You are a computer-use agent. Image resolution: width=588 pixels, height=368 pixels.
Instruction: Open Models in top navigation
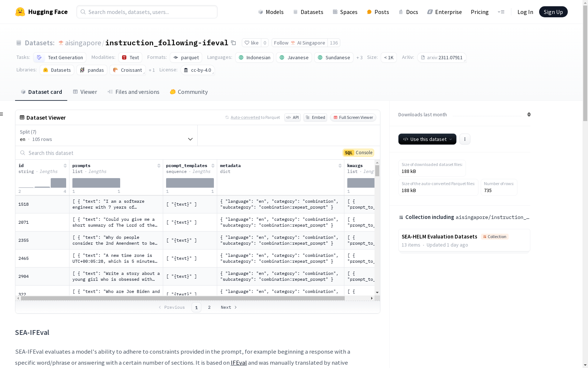click(x=271, y=12)
